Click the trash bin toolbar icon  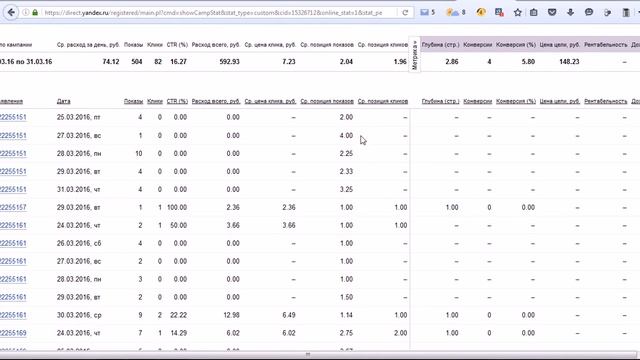(626, 13)
